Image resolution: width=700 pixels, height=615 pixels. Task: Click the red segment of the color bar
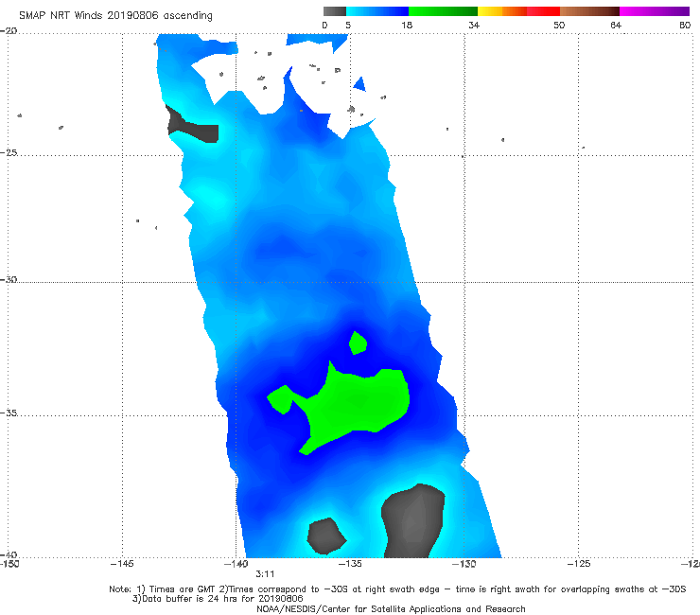[x=543, y=11]
